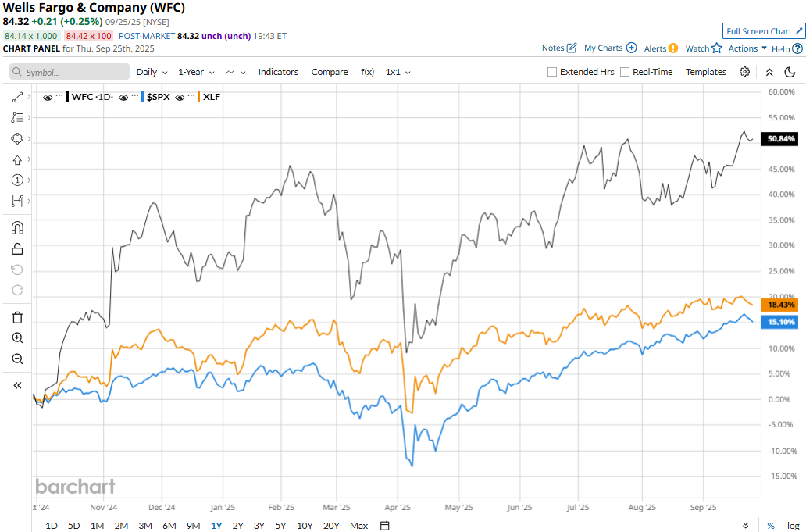Image resolution: width=806 pixels, height=532 pixels.
Task: Expand shapes tool submenu arrow
Action: tap(29, 139)
